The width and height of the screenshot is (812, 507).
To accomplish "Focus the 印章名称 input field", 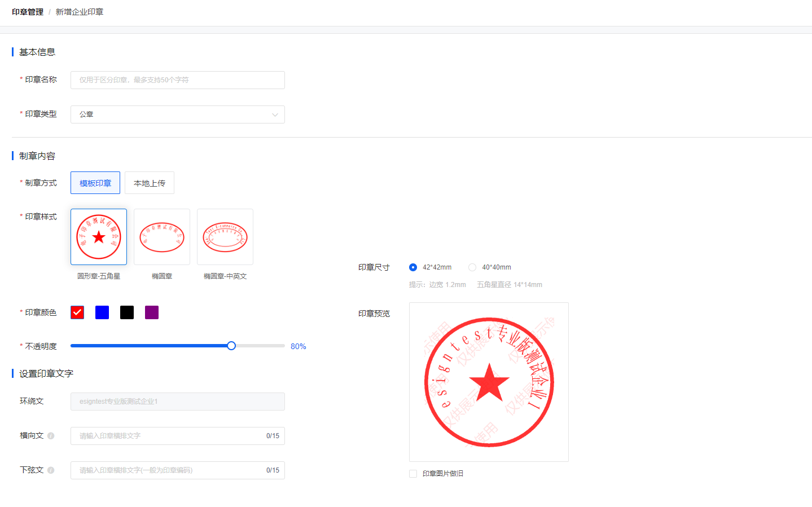I will [177, 80].
